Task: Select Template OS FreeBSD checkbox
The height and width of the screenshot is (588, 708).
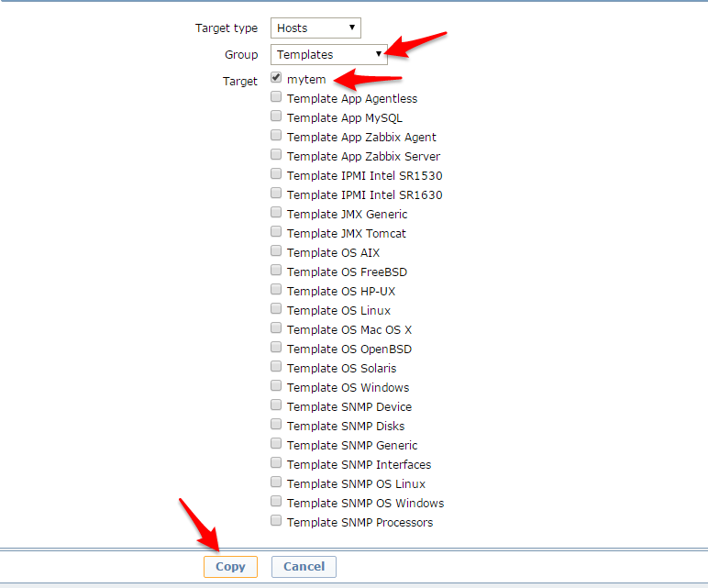Action: (x=276, y=272)
